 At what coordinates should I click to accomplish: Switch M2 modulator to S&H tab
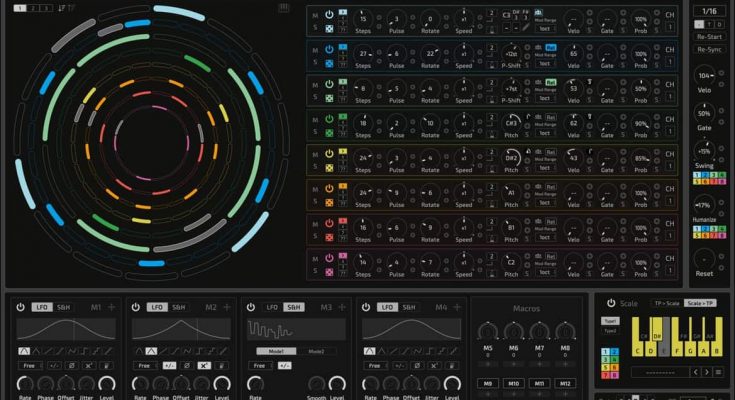coord(178,307)
